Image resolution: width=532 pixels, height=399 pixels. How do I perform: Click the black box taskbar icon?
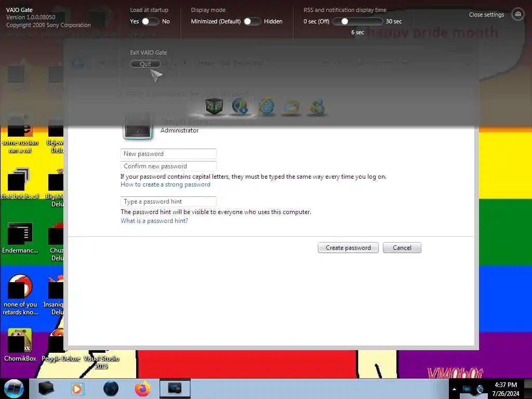coord(46,389)
